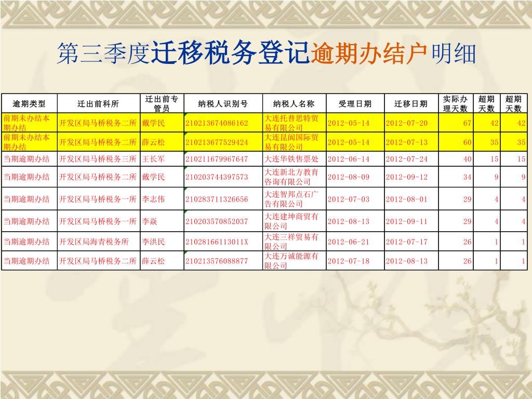
Task: Click officer name 李洪民
Action: [153, 242]
